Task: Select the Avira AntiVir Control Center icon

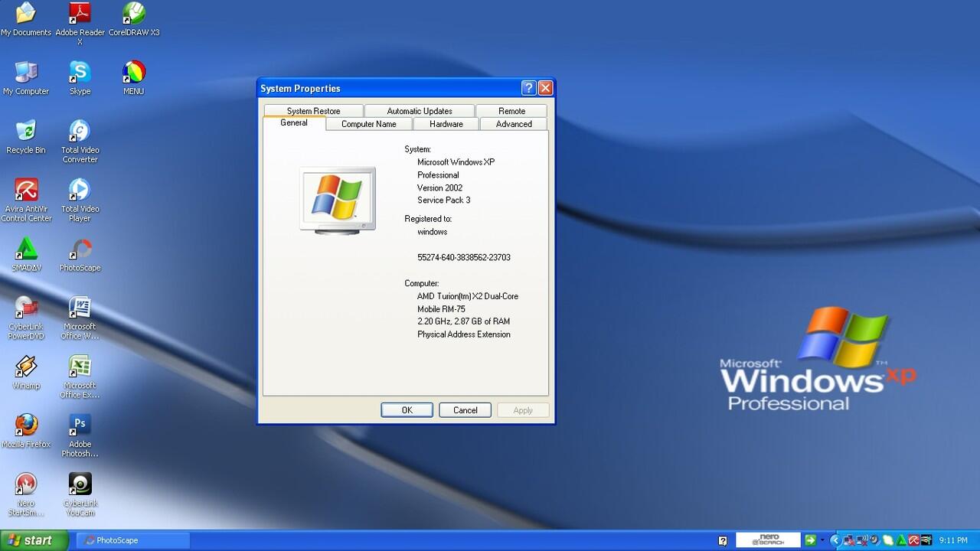Action: click(x=26, y=201)
